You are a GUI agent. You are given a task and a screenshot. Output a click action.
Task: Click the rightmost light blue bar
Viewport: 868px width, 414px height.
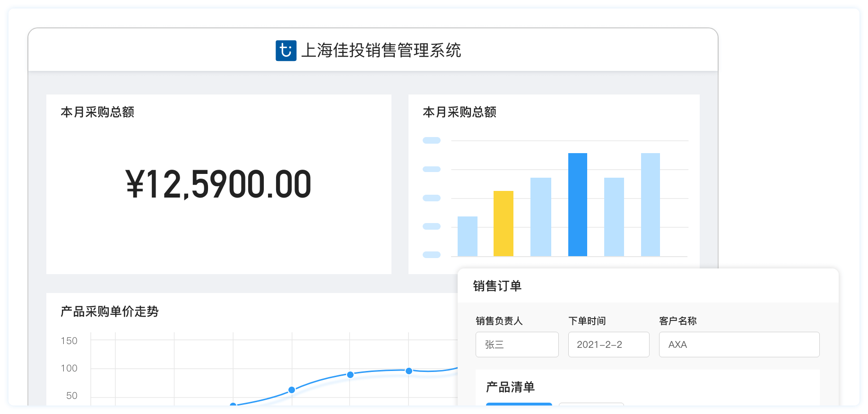click(x=650, y=205)
